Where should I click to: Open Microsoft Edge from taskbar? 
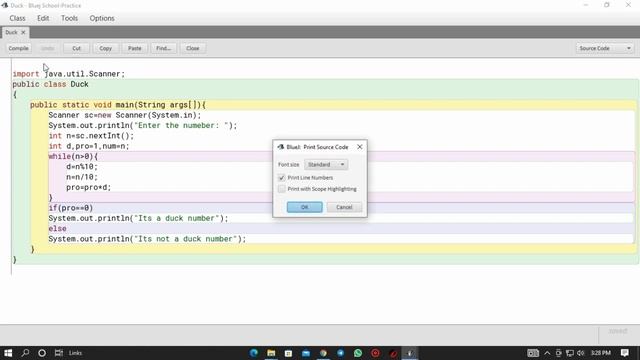point(253,353)
